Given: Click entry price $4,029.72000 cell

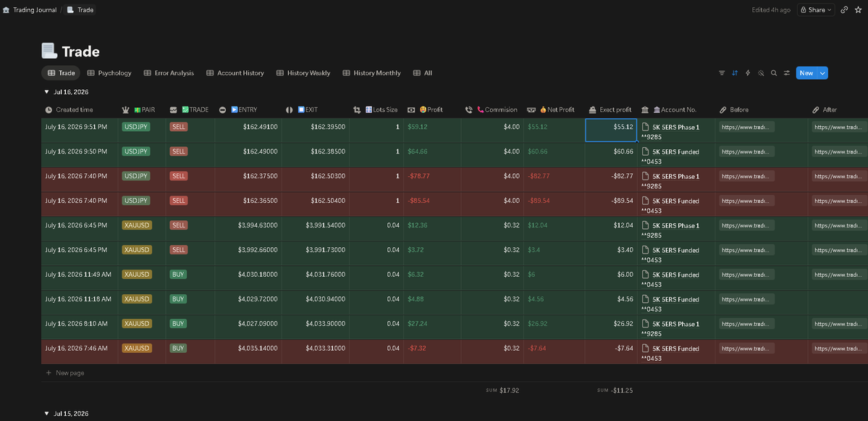Looking at the screenshot, I should coord(248,302).
